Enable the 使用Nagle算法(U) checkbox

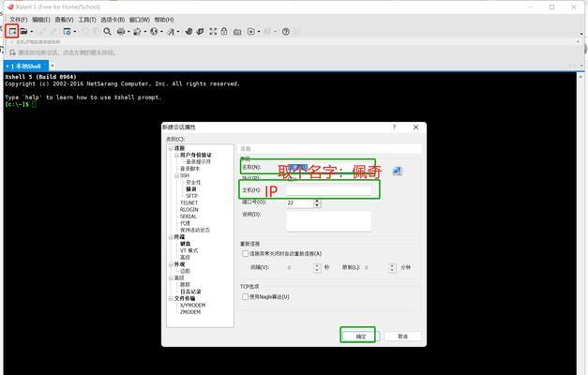246,297
